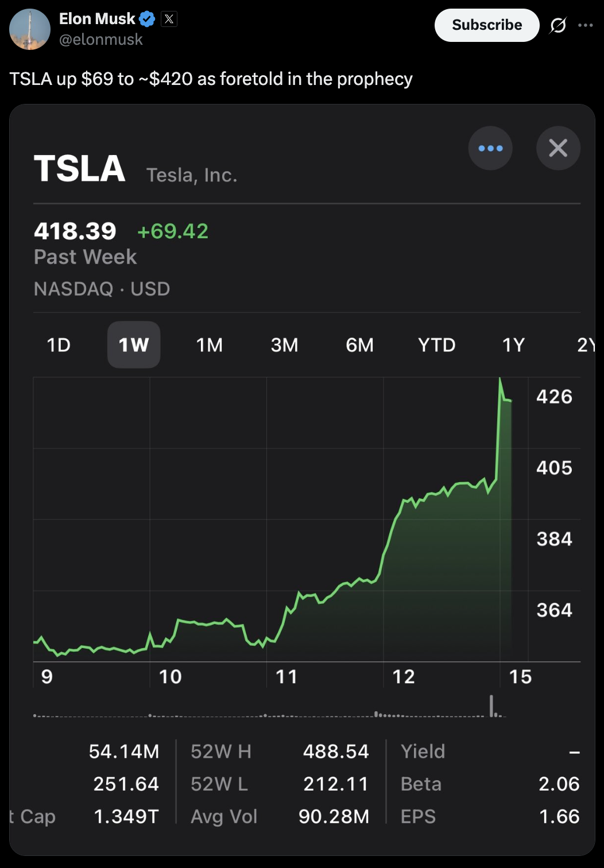The width and height of the screenshot is (604, 868).
Task: Subscribe to Elon Musk
Action: [487, 25]
